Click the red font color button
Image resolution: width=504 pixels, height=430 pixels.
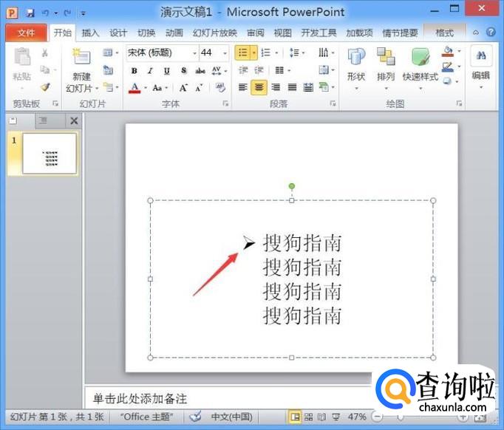coord(134,87)
